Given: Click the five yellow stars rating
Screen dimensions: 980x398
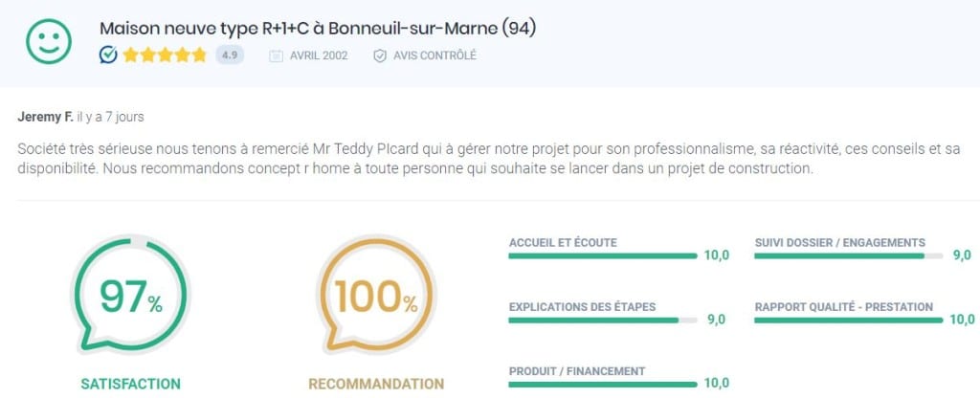Looking at the screenshot, I should coord(165,55).
